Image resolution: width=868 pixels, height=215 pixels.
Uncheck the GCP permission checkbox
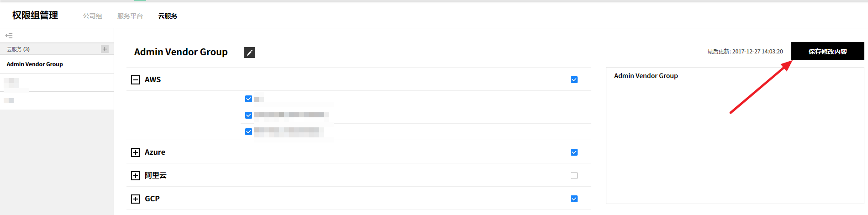point(574,199)
